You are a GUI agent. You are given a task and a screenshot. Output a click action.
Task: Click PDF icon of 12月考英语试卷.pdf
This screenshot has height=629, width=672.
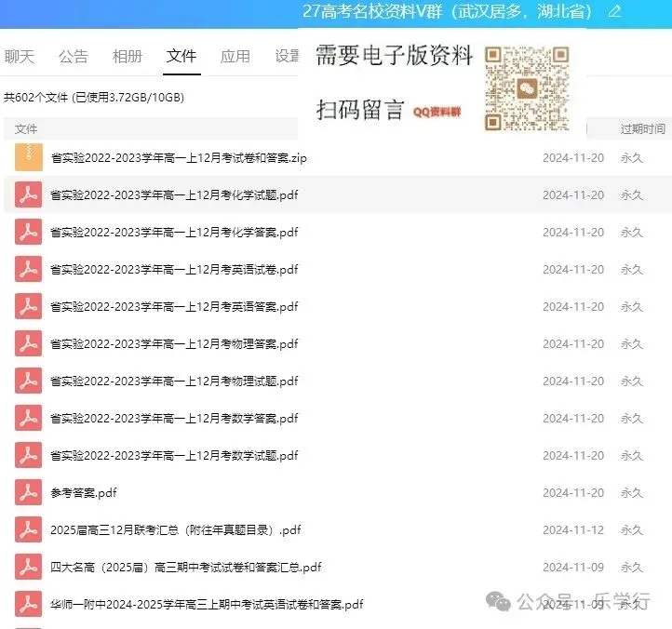28,269
